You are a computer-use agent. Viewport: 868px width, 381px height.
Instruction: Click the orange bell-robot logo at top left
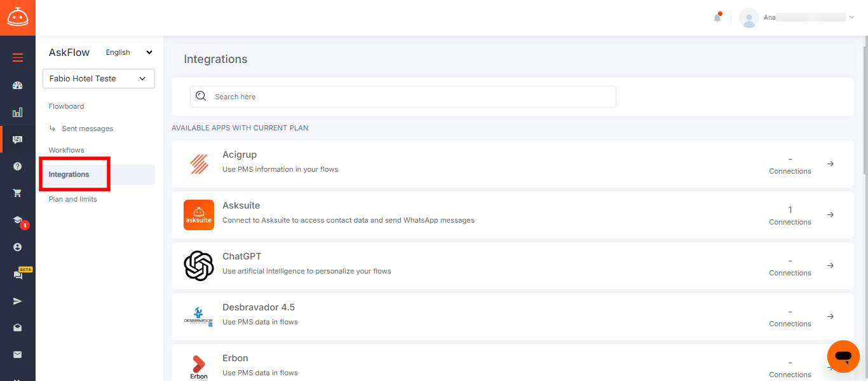(18, 18)
